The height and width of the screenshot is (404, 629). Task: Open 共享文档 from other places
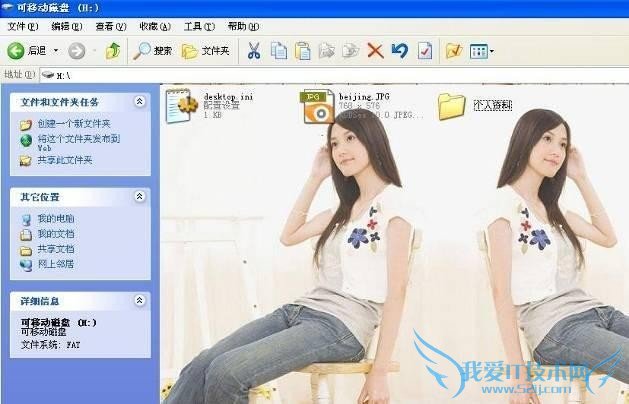[x=56, y=249]
